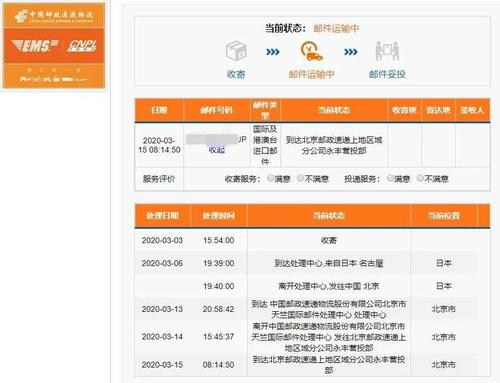This screenshot has height=383, width=500.
Task: Click the second triple-arrow progress indicator
Action: click(x=350, y=52)
